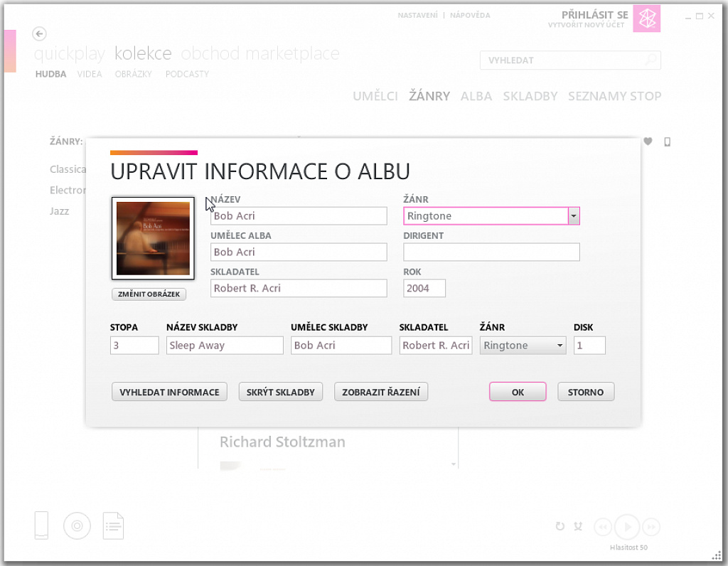Toggle the repeat playback icon
The width and height of the screenshot is (728, 566).
point(560,526)
